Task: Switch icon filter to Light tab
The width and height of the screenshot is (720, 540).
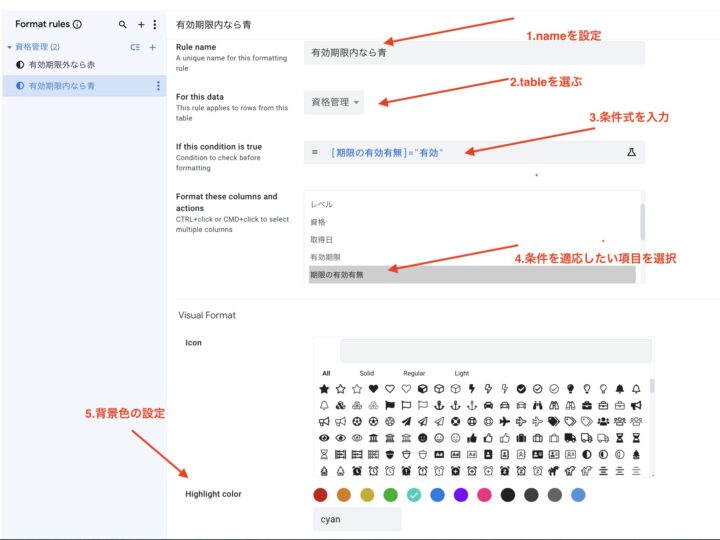Action: tap(461, 373)
